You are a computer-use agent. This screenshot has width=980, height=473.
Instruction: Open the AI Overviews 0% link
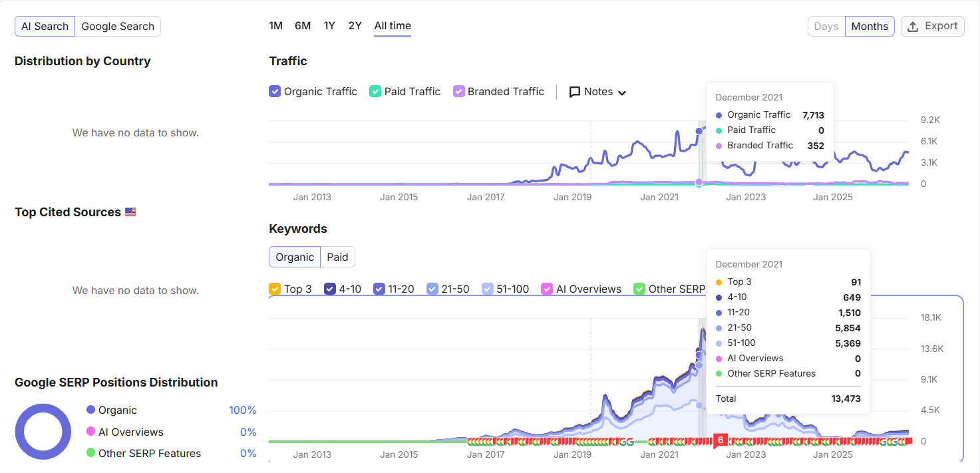click(x=248, y=432)
